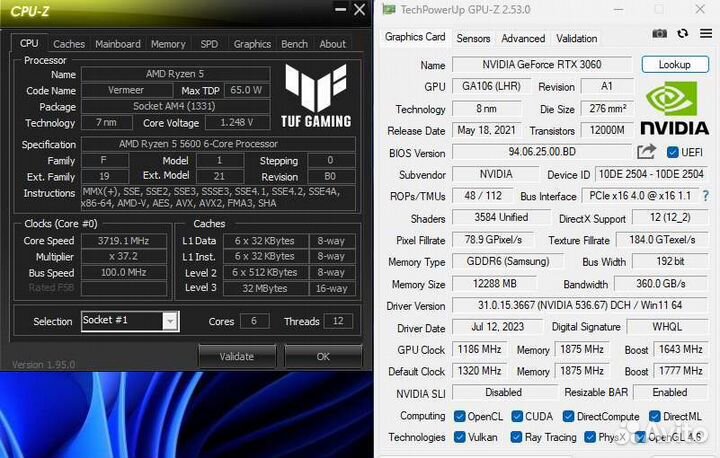720x458 pixels.
Task: Toggle the DirectML checkbox
Action: tap(655, 416)
